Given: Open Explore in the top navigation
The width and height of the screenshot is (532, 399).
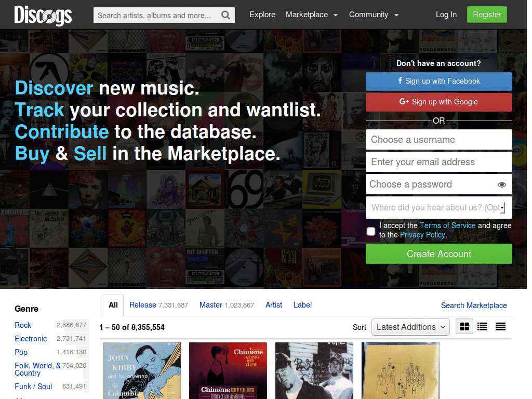Looking at the screenshot, I should coord(262,15).
